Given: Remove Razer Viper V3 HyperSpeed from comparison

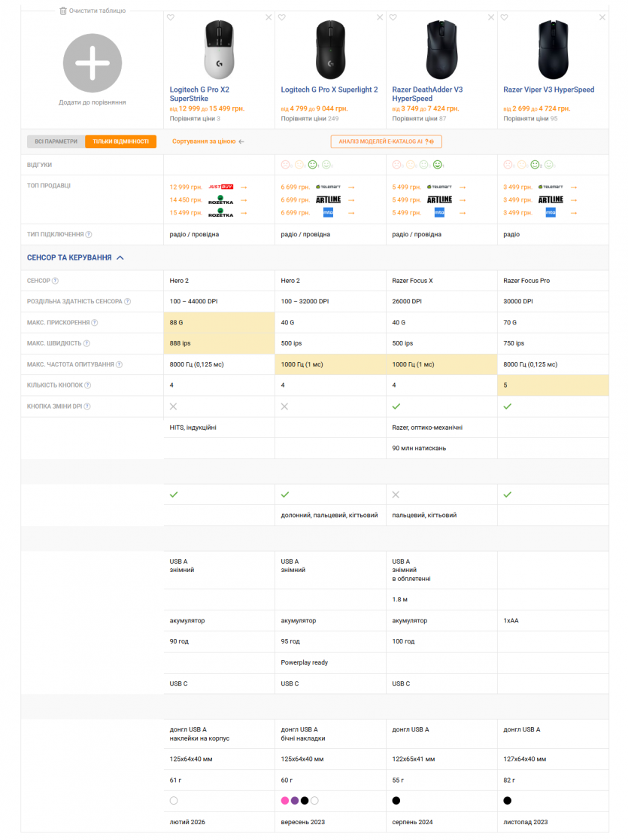Looking at the screenshot, I should tap(602, 17).
